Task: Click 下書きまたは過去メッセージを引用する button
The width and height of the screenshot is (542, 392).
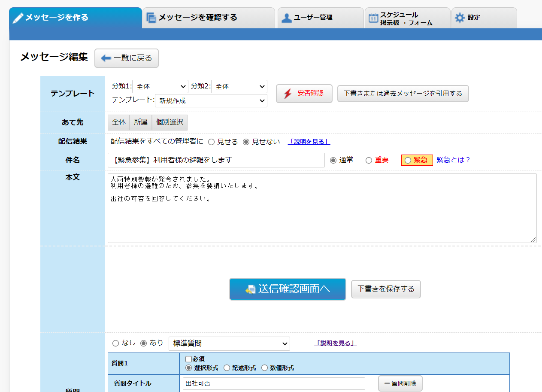Action: pos(403,94)
